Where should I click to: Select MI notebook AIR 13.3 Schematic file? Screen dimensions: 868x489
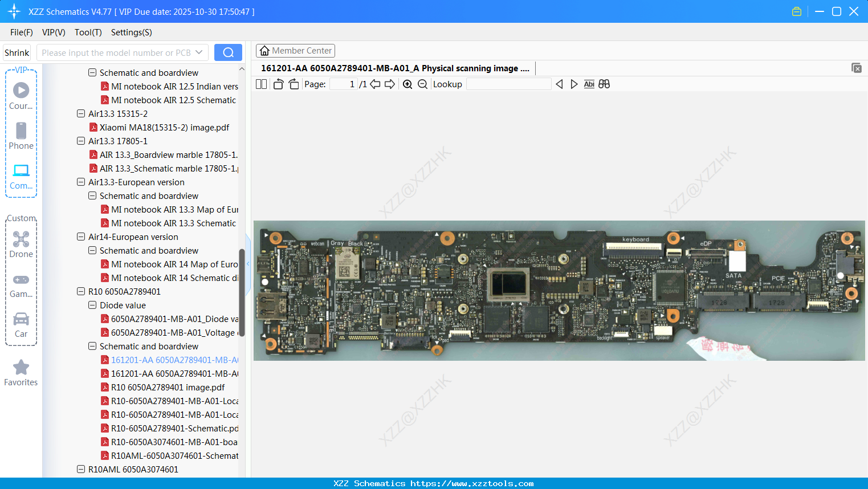pos(173,223)
